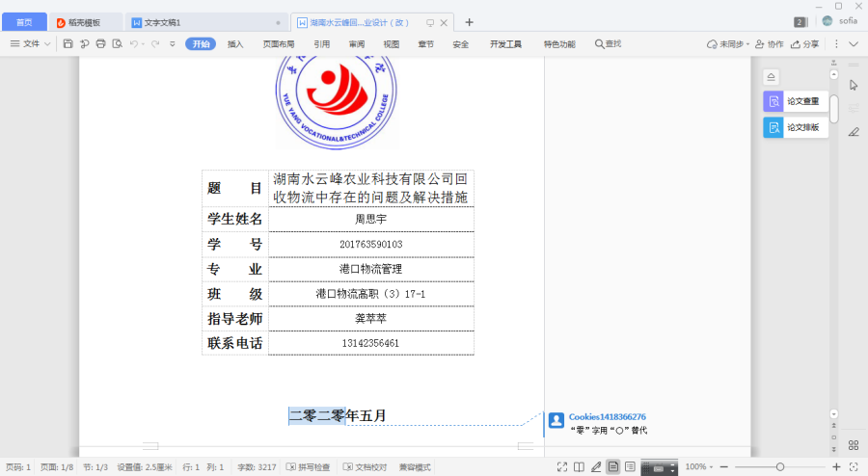Click the fit-page icon after zoom plus

(x=854, y=467)
